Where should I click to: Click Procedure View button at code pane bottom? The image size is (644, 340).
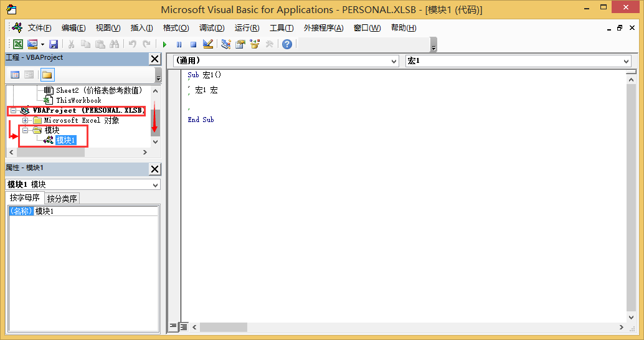[173, 327]
